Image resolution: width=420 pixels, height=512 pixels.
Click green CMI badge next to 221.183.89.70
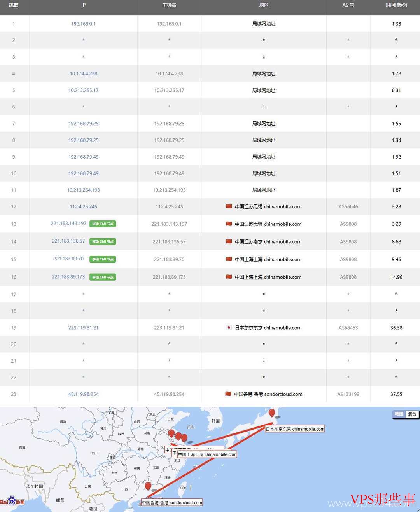(x=103, y=259)
